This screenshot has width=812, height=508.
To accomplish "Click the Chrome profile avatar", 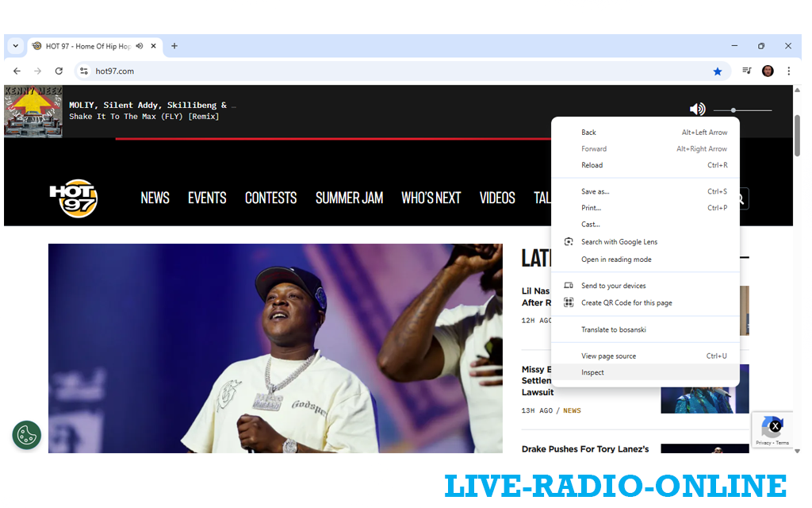I will (x=768, y=71).
